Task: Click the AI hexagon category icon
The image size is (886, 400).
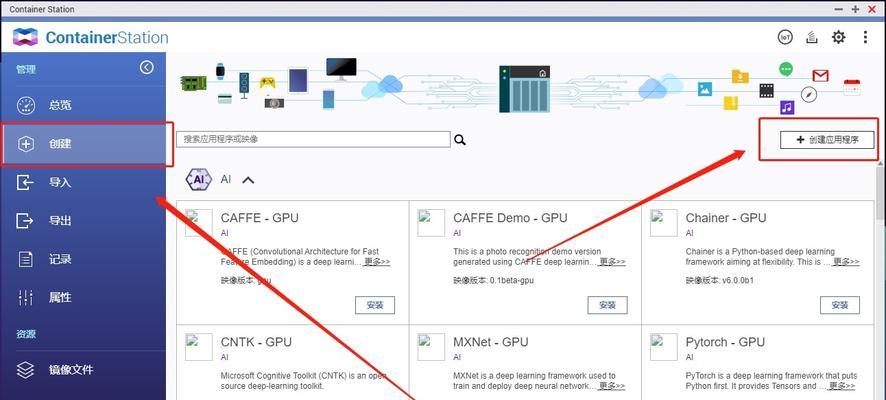Action: (198, 180)
